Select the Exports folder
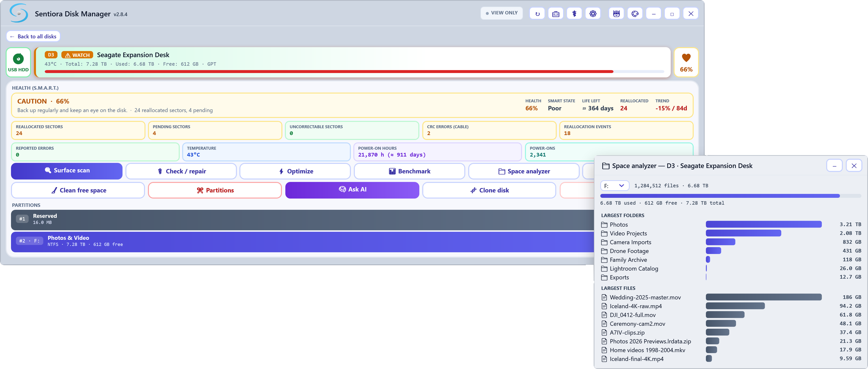The width and height of the screenshot is (868, 369). coord(731,277)
